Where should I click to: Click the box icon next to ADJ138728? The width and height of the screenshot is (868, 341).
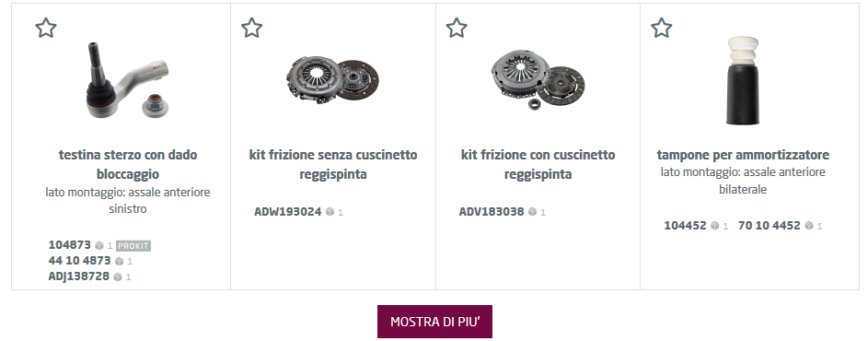pyautogui.click(x=118, y=276)
